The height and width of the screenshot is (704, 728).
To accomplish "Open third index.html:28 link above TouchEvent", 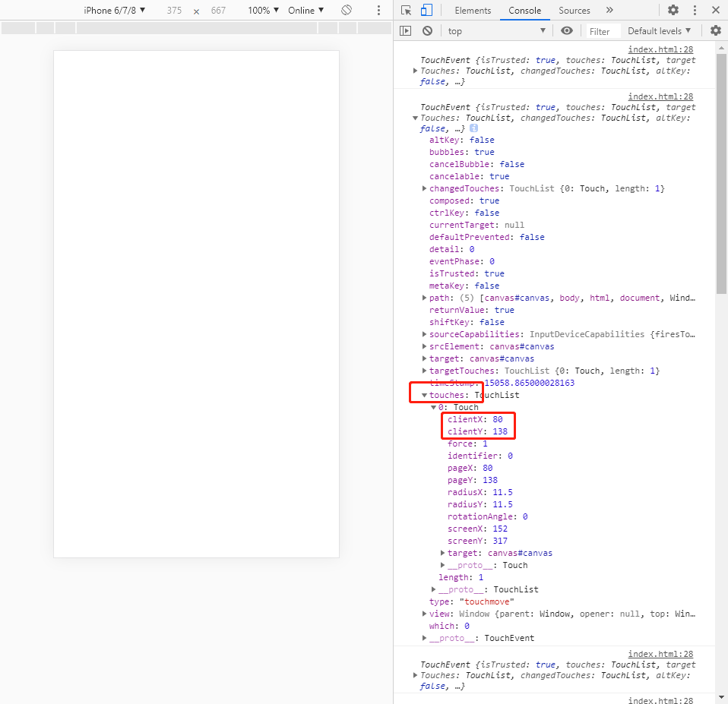I will (x=660, y=654).
